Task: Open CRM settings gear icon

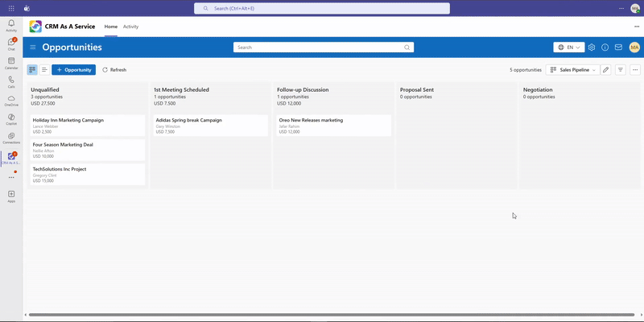Action: (592, 47)
